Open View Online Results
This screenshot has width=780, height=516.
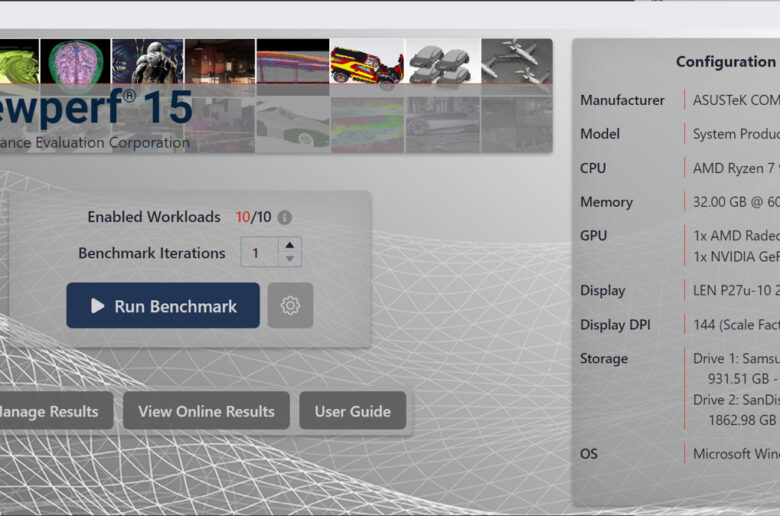(206, 411)
